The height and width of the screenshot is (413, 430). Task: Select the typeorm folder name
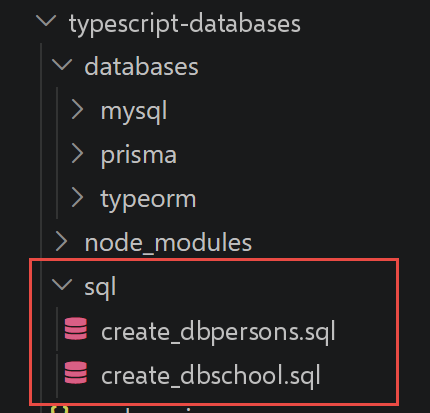pos(149,200)
